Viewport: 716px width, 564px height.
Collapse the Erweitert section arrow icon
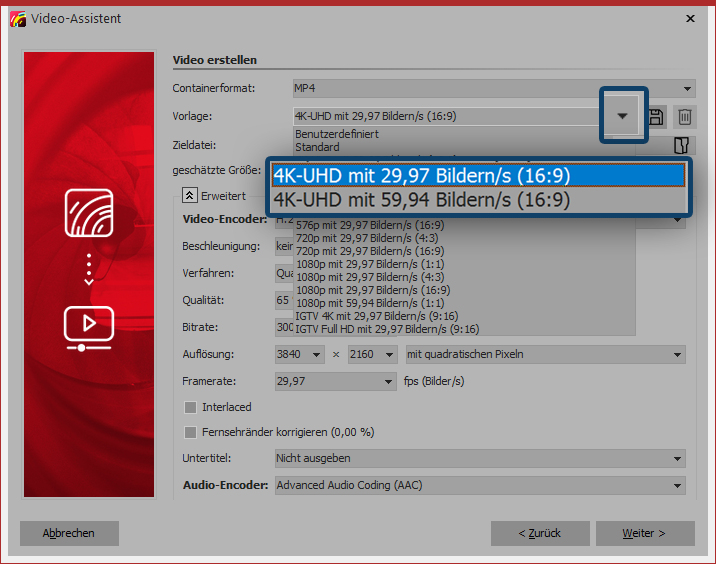[190, 195]
